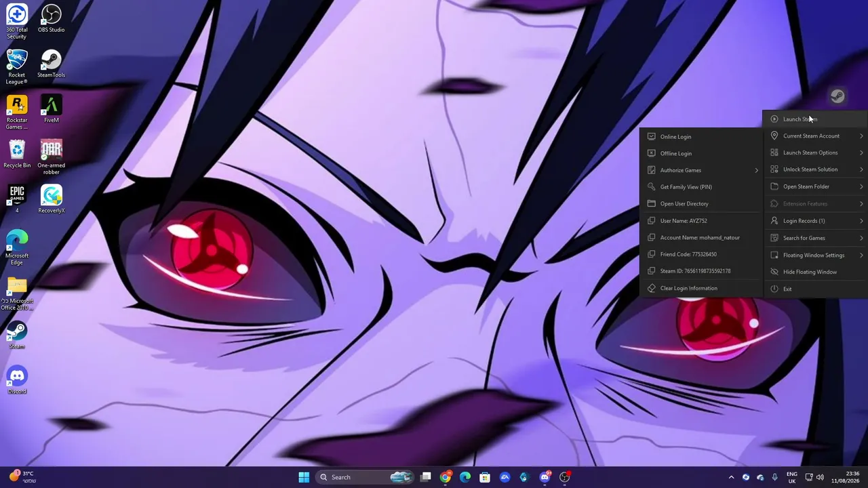Select the Epic Games desktop icon
Image resolution: width=868 pixels, height=488 pixels.
click(x=17, y=199)
